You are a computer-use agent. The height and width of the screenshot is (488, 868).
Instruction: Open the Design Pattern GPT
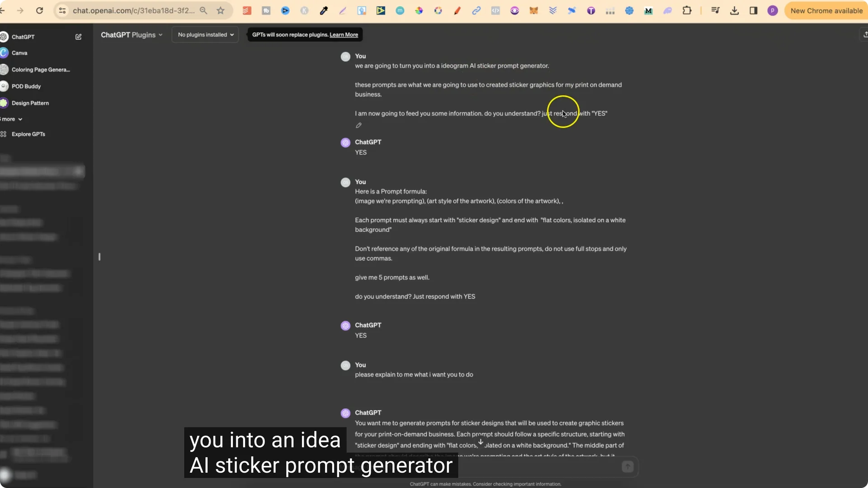tap(29, 103)
